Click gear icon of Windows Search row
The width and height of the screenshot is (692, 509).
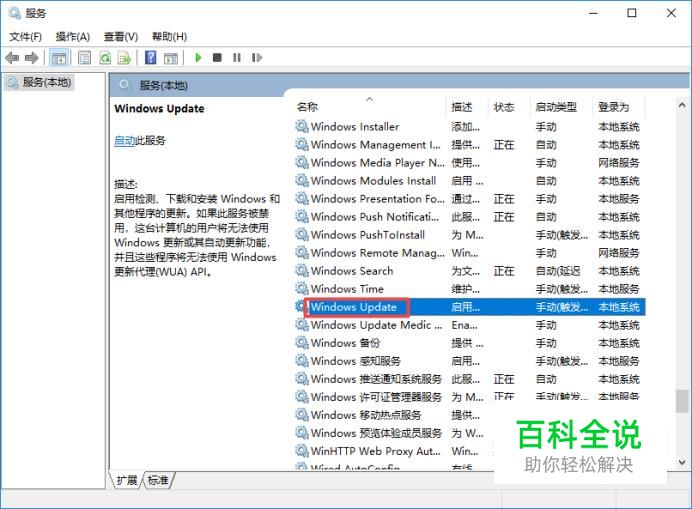[x=302, y=271]
